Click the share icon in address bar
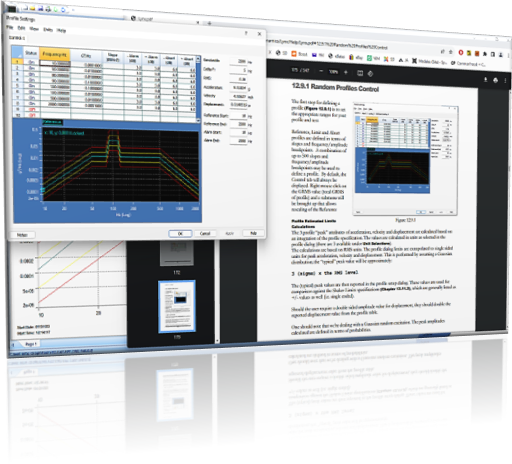The image size is (512, 464). coord(443,52)
